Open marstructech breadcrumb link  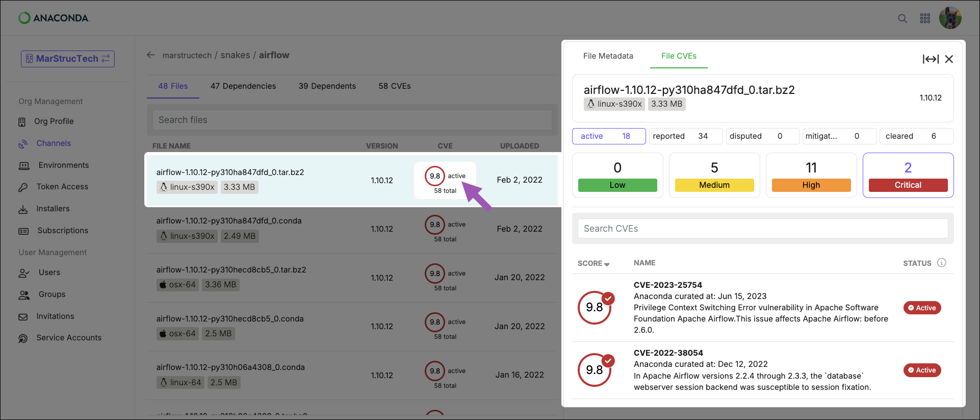(187, 55)
